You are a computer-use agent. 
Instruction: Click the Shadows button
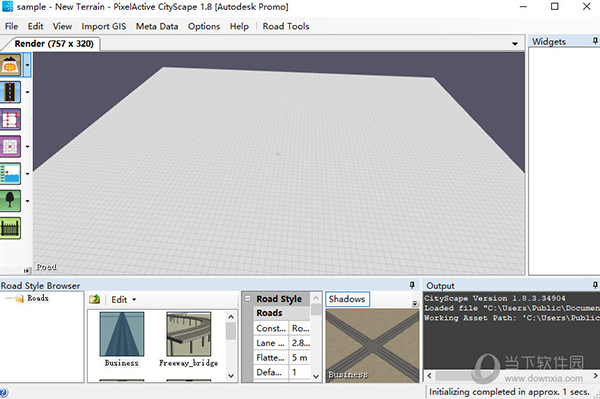point(347,299)
